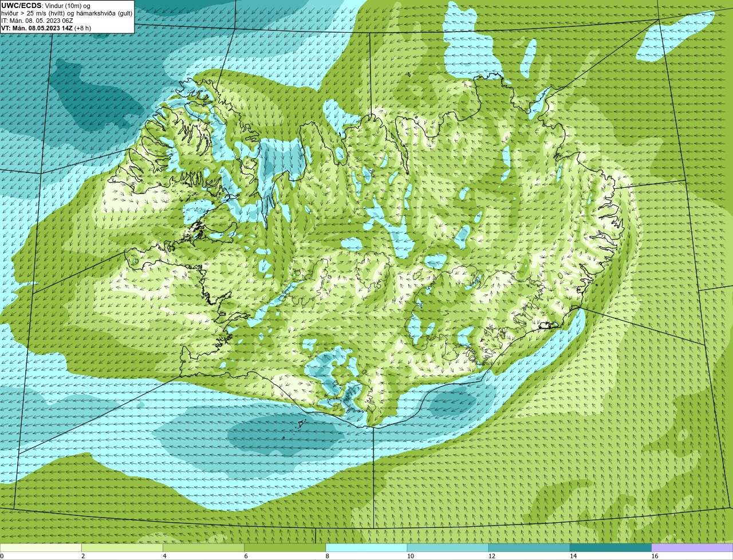The width and height of the screenshot is (733, 560).
Task: Click the legend value 12
Action: (x=491, y=556)
